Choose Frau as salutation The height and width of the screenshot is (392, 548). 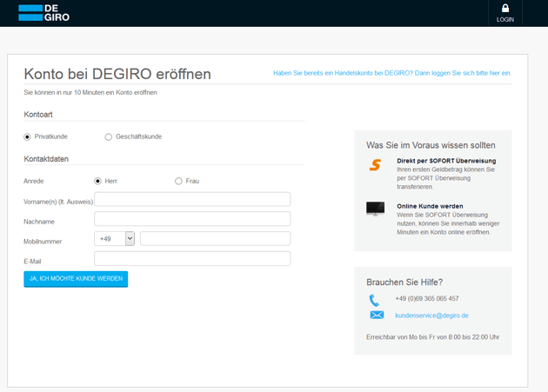click(x=178, y=181)
